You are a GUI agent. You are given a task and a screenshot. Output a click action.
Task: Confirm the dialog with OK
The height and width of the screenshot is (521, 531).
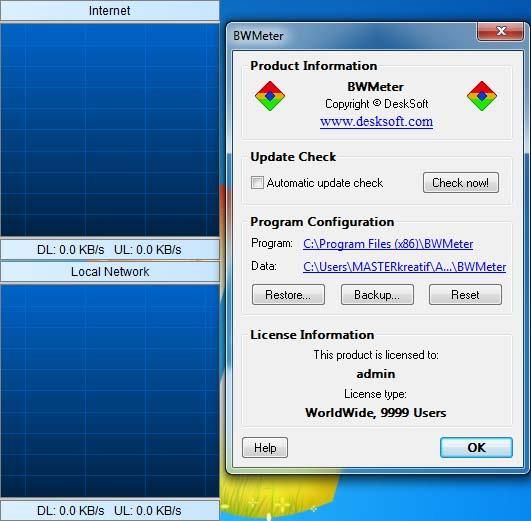pyautogui.click(x=476, y=447)
